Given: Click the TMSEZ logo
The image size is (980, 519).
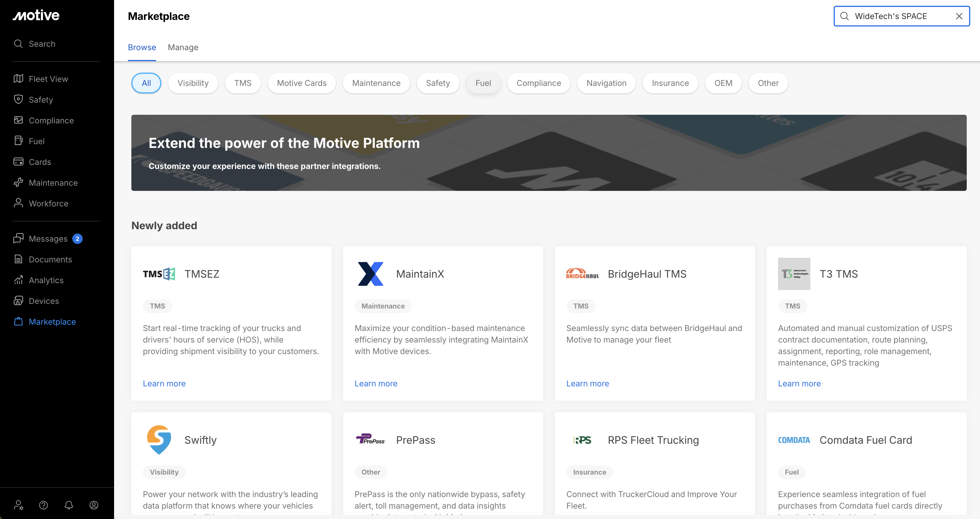Looking at the screenshot, I should [159, 274].
